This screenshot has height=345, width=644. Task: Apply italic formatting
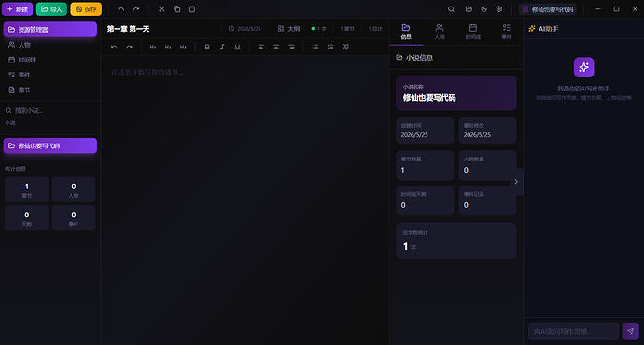[x=222, y=48]
